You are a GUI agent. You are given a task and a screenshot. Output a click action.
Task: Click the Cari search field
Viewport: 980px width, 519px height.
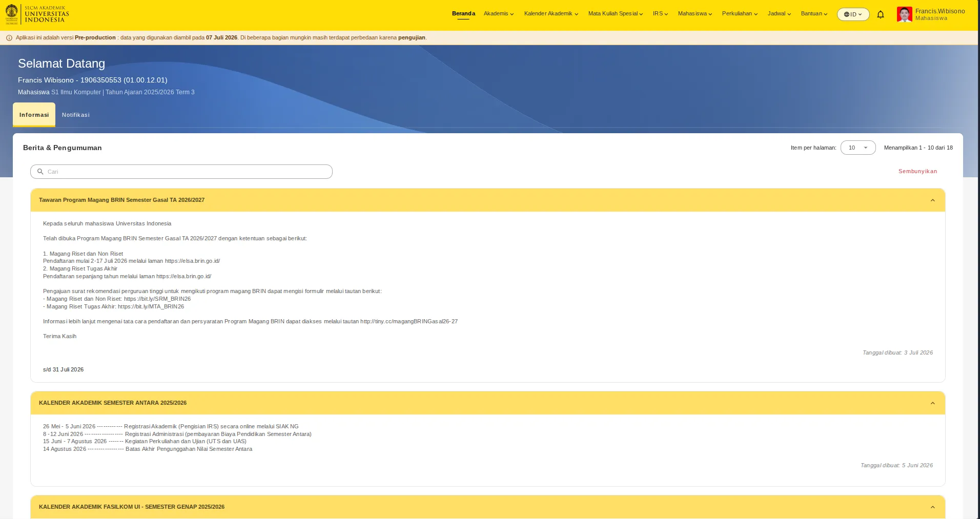181,172
